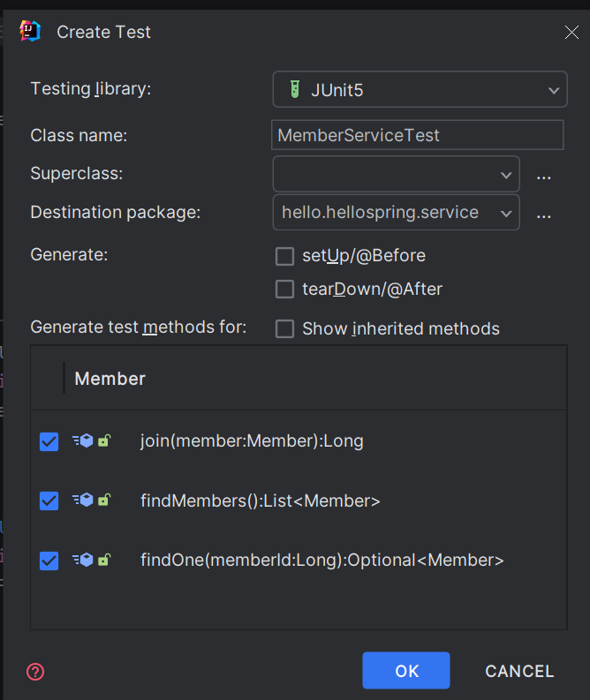The height and width of the screenshot is (700, 590).
Task: Browse destination package with ellipsis button
Action: click(544, 213)
